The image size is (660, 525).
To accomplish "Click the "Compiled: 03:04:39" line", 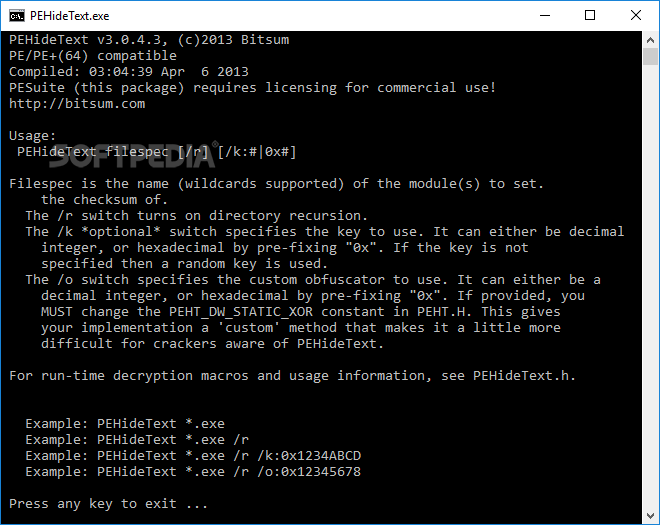I will tap(128, 71).
